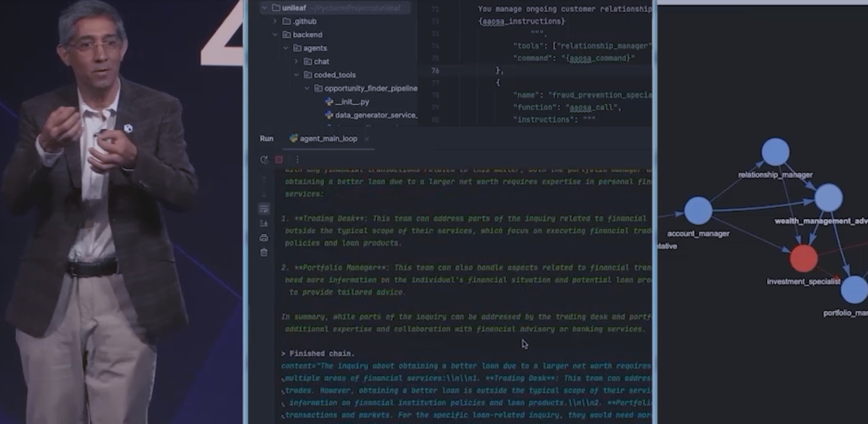Expand the chat folder under agents
Viewport: 868px width, 424px height.
(295, 61)
